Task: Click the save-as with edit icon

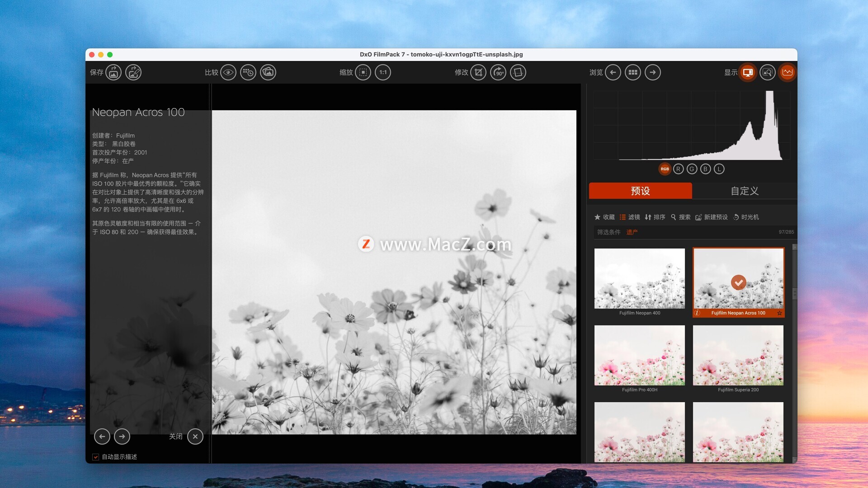Action: point(133,72)
